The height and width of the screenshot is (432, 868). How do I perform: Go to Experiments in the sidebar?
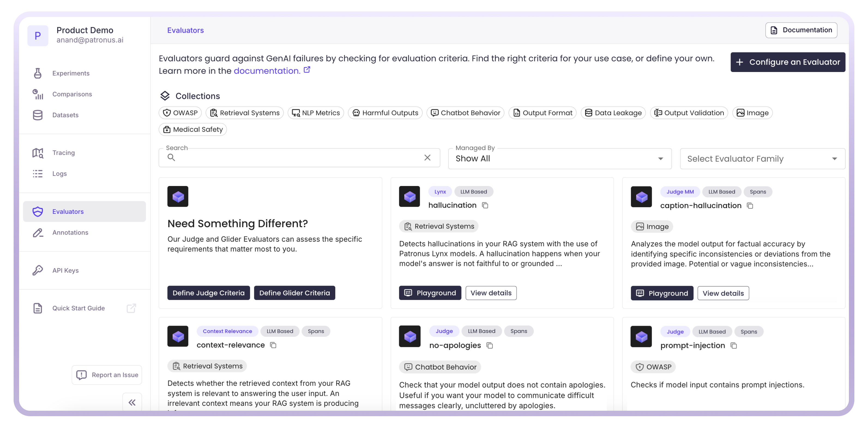coord(71,73)
